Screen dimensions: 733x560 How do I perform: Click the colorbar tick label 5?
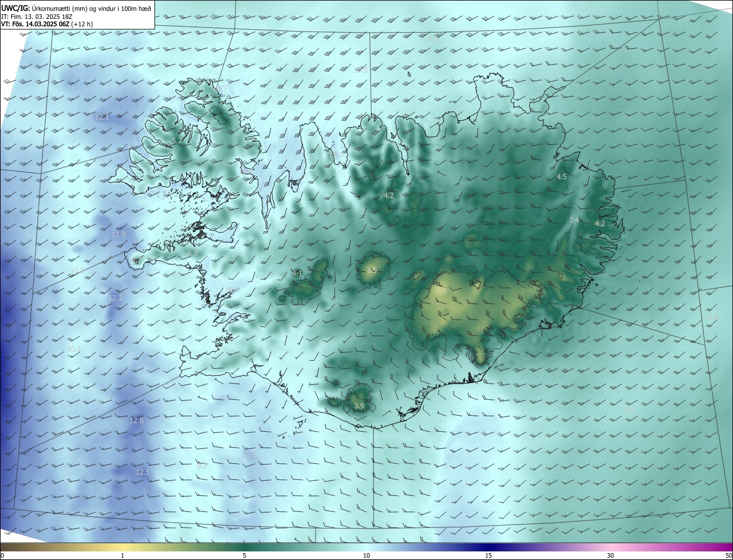click(245, 556)
